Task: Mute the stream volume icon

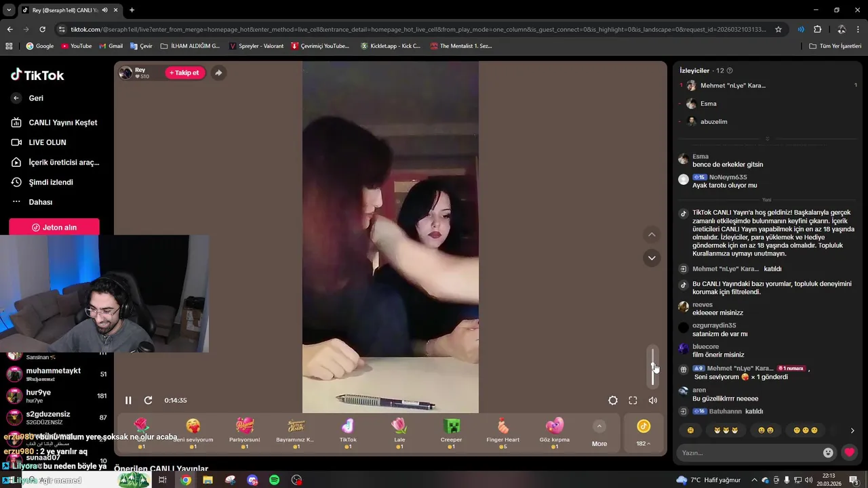Action: pyautogui.click(x=653, y=401)
